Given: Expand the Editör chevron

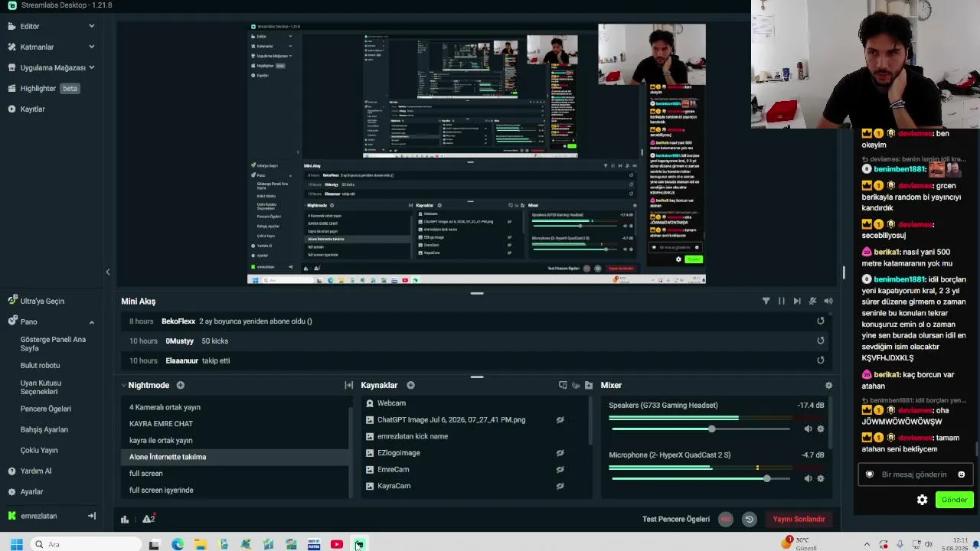Looking at the screenshot, I should pyautogui.click(x=92, y=26).
